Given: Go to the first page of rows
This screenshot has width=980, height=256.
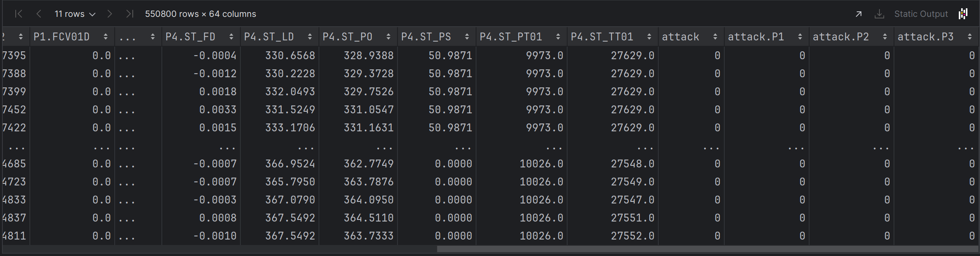Looking at the screenshot, I should pos(18,14).
